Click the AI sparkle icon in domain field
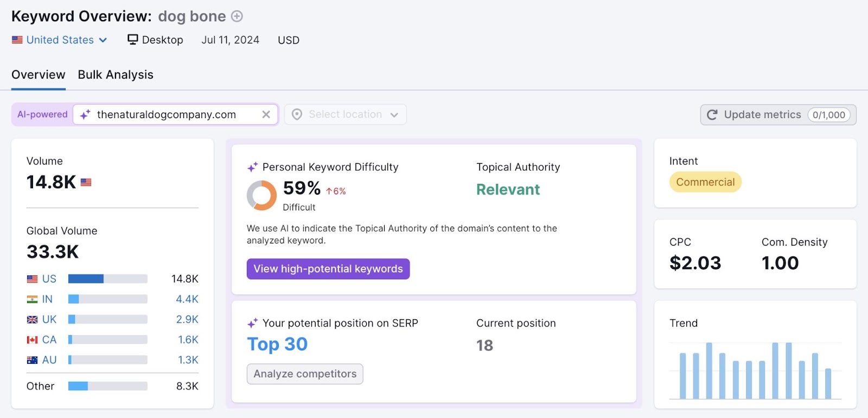This screenshot has height=418, width=868. [85, 114]
